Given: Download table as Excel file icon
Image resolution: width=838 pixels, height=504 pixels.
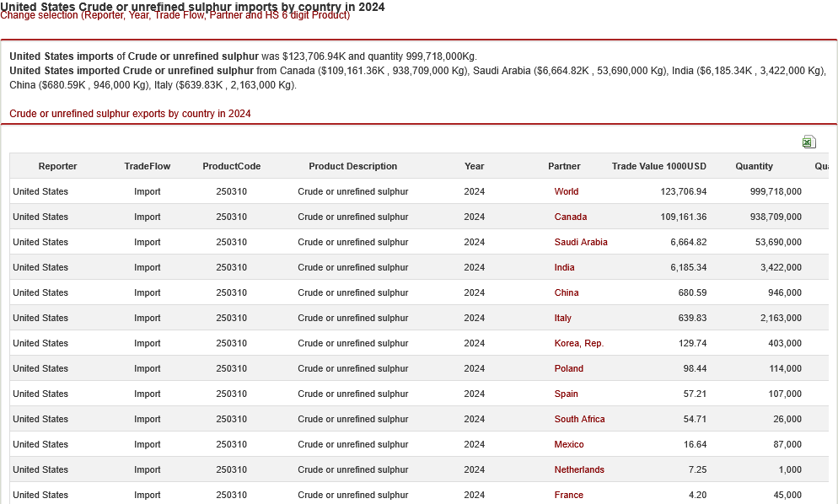Looking at the screenshot, I should pyautogui.click(x=808, y=142).
